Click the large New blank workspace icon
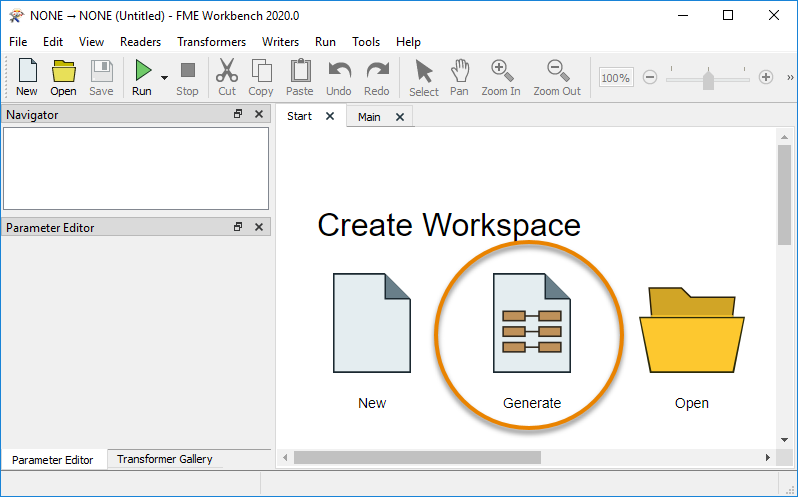The height and width of the screenshot is (497, 798). 372,325
